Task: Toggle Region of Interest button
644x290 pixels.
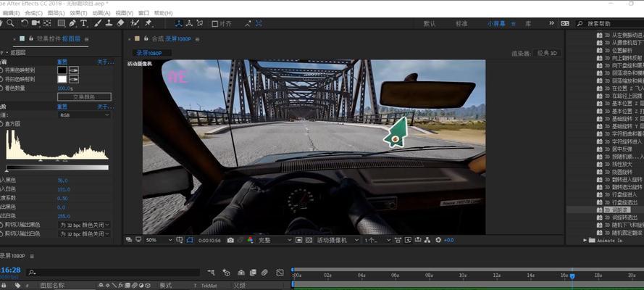Action: (298, 240)
